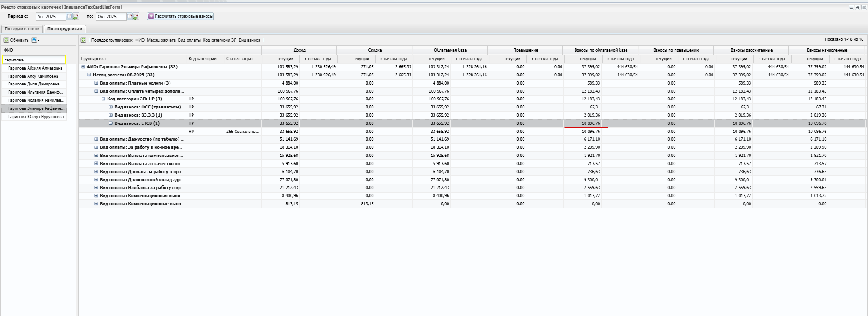Open the print dropdown in employee panel
This screenshot has height=316, width=868.
point(35,40)
